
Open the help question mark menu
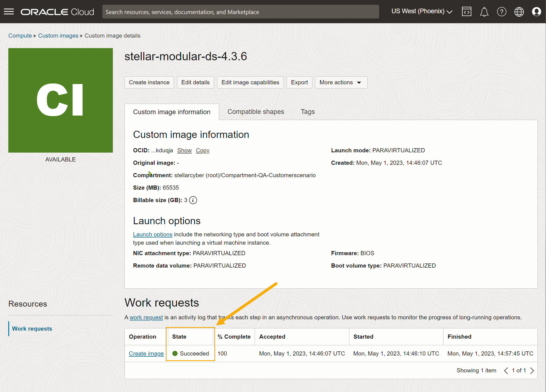coord(501,12)
